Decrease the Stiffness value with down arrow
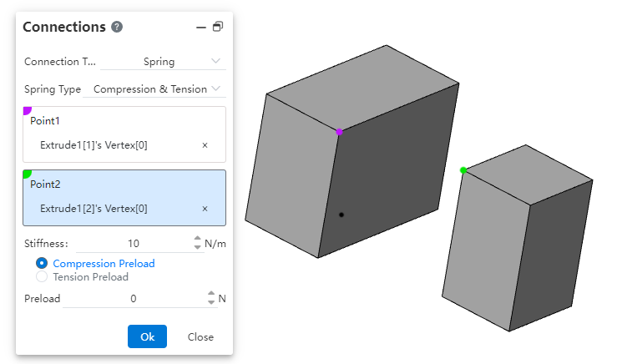This screenshot has height=364, width=622. pos(198,248)
